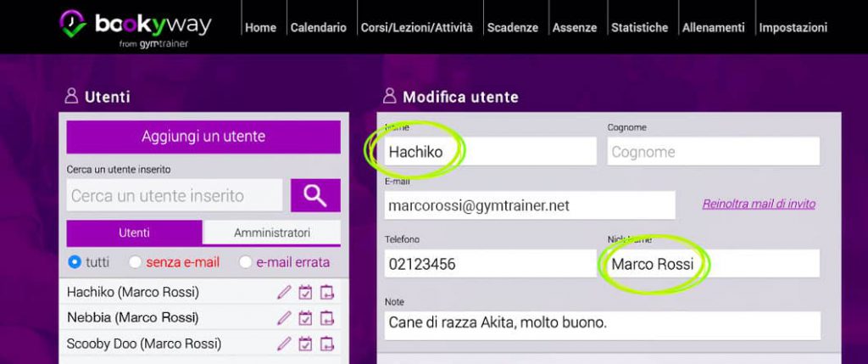Image resolution: width=868 pixels, height=364 pixels.
Task: Open the calendar checkmark icon for Nebbia
Action: click(306, 318)
